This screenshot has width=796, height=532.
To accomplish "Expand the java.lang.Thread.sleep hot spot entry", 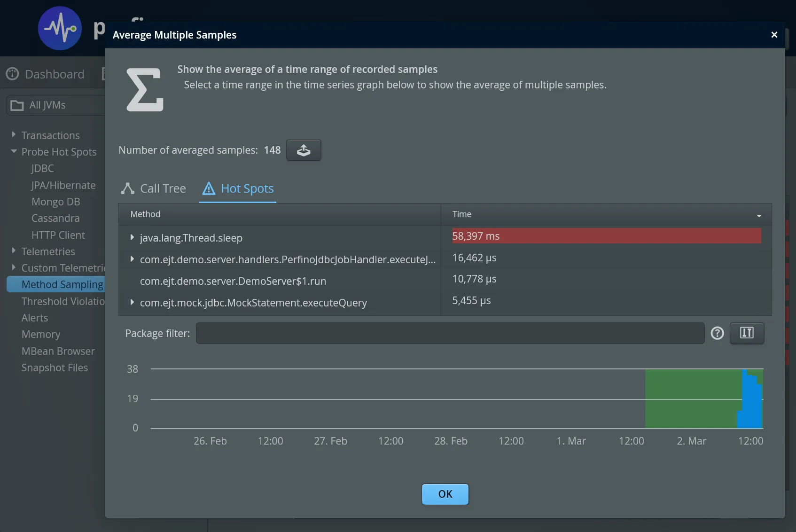I will (132, 238).
